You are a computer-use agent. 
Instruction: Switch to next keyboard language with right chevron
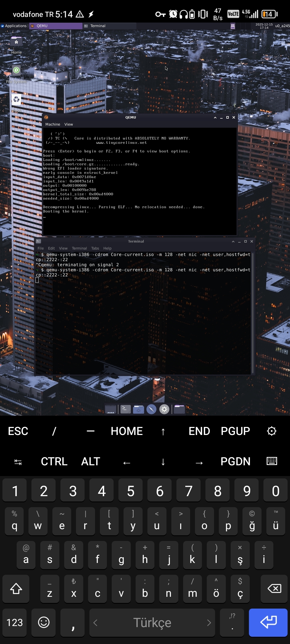(209, 623)
